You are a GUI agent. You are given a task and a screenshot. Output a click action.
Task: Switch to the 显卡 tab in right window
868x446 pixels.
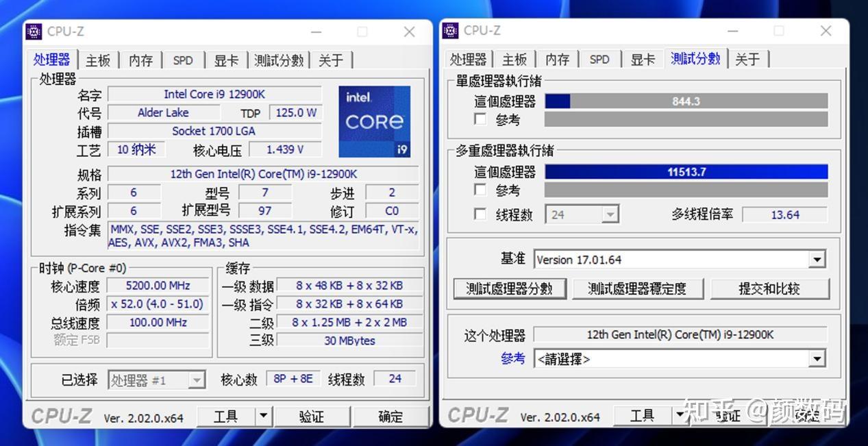[x=641, y=59]
